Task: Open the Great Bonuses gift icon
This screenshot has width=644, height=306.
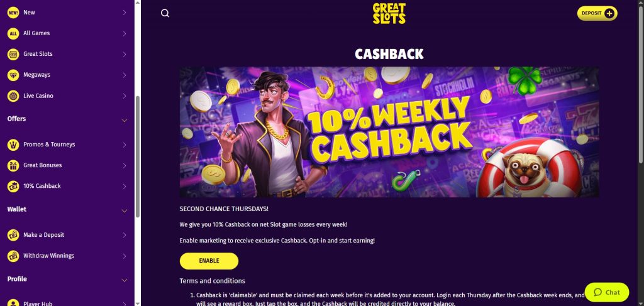Action: click(x=13, y=165)
